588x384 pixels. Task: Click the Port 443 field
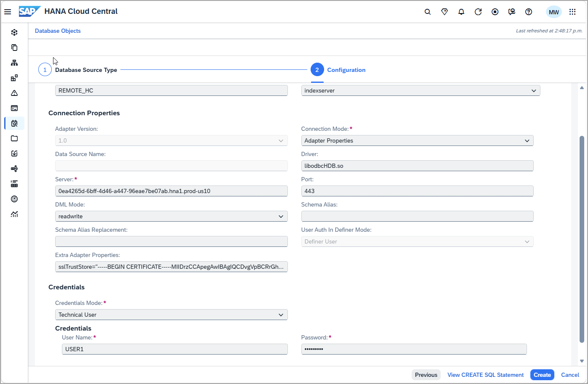417,191
